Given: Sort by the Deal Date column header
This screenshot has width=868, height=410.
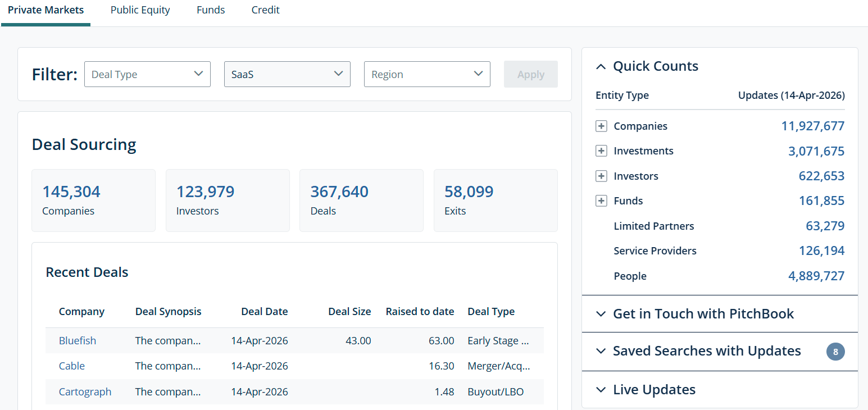Looking at the screenshot, I should 264,311.
